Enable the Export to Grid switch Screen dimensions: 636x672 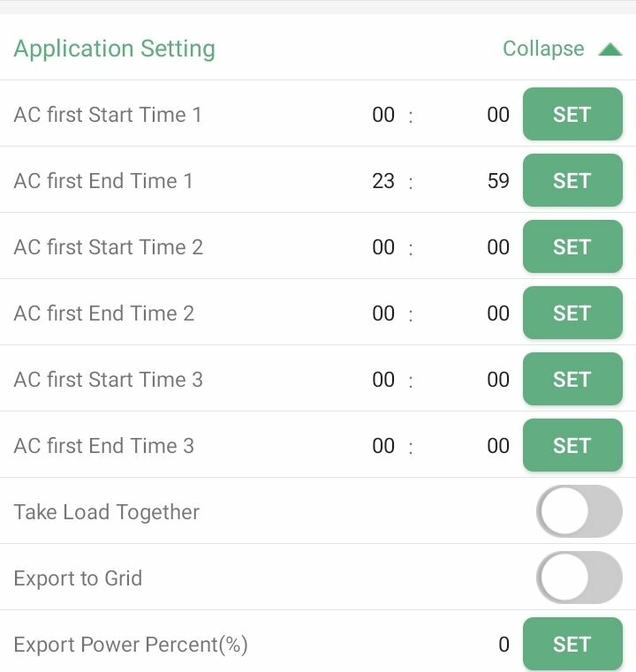pos(579,578)
